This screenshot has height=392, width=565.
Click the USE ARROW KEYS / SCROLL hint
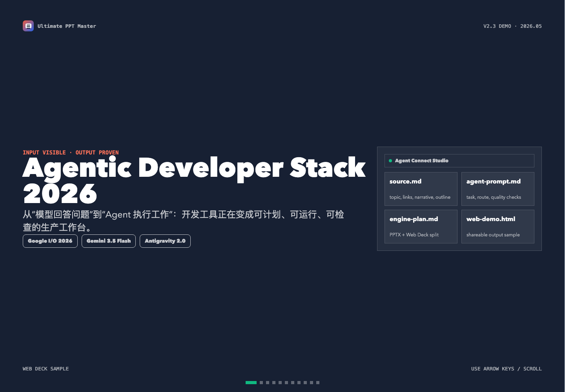pos(507,369)
